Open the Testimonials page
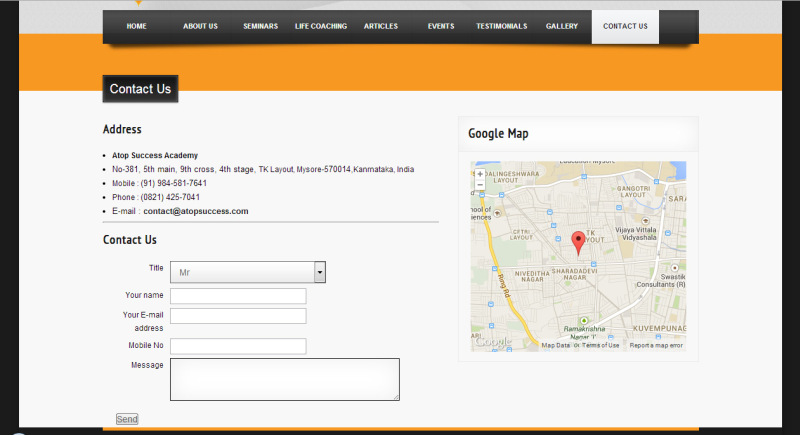The height and width of the screenshot is (435, 800). [501, 26]
